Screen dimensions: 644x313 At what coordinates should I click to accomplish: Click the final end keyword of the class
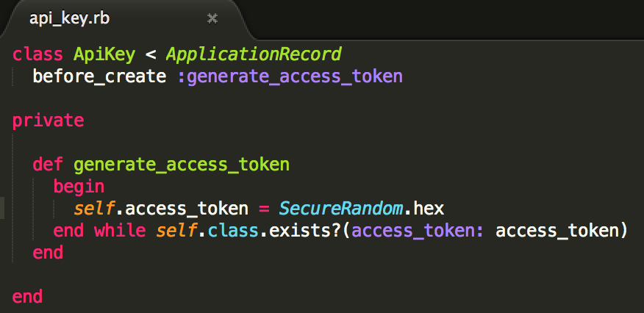click(27, 297)
